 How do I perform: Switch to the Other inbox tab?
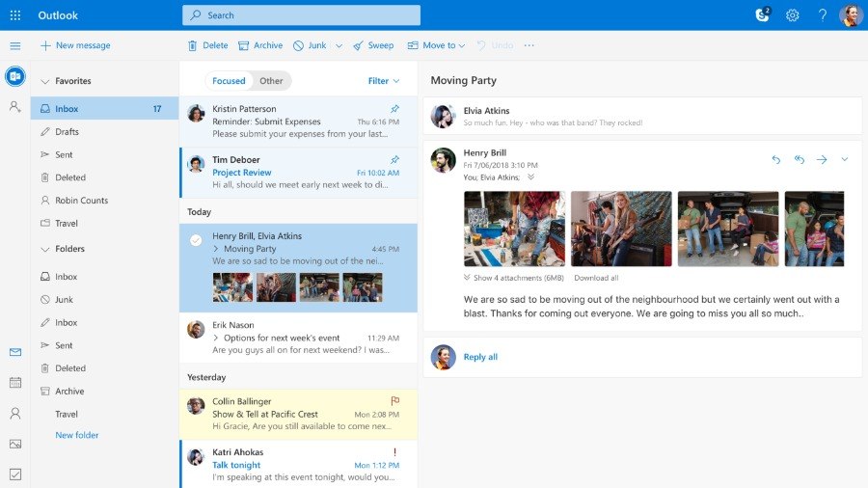pos(271,81)
